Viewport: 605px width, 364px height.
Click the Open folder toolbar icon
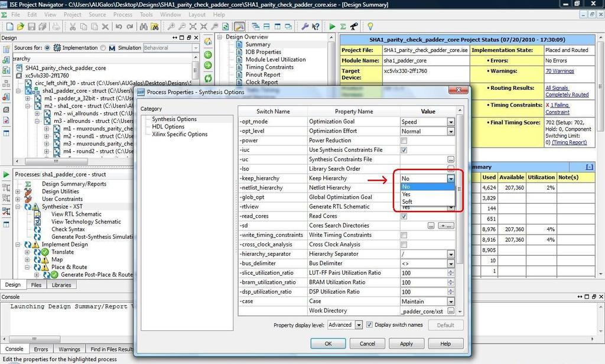coord(21,27)
